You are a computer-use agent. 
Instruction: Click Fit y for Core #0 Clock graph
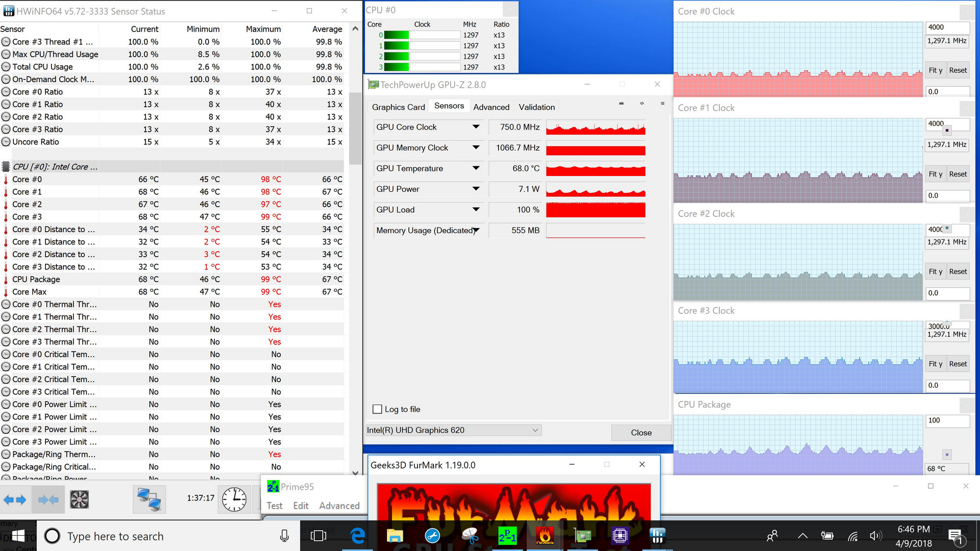[x=935, y=70]
